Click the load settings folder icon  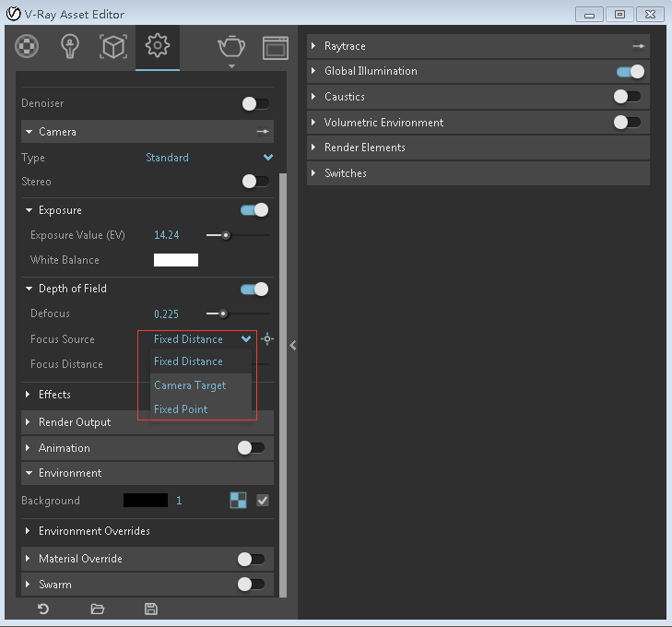[98, 609]
